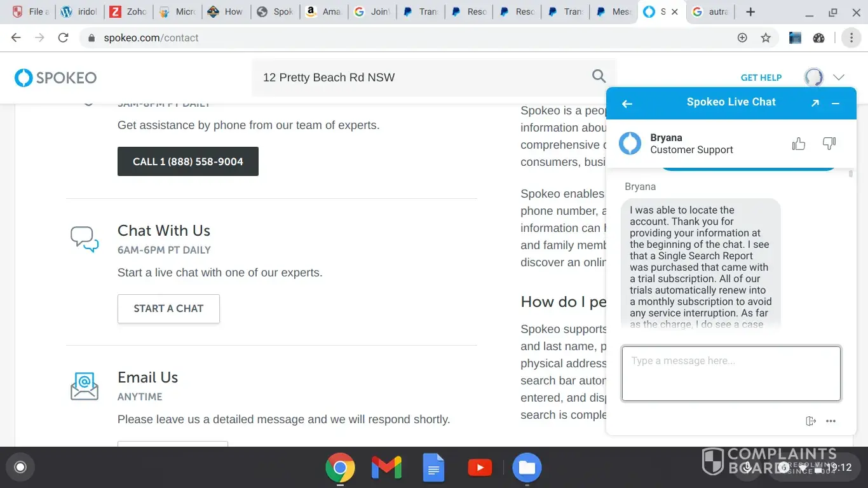Click the blue picture extension icon

795,37
